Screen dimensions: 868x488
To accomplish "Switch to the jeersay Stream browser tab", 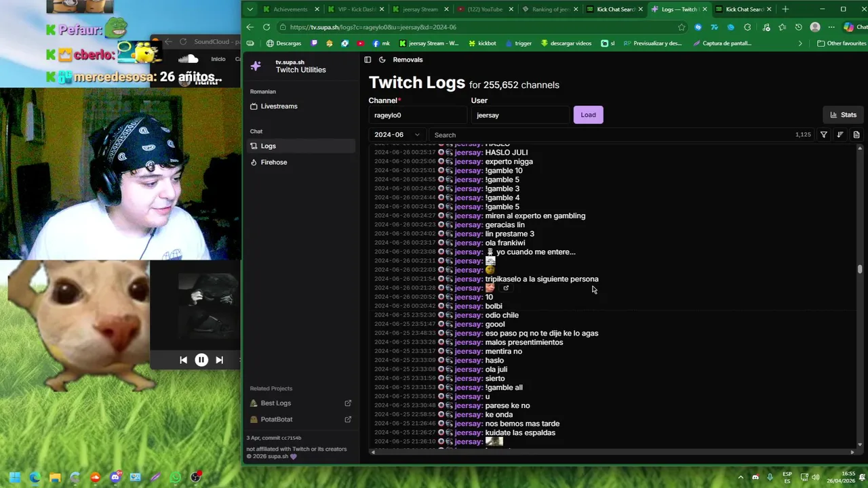I will point(420,9).
